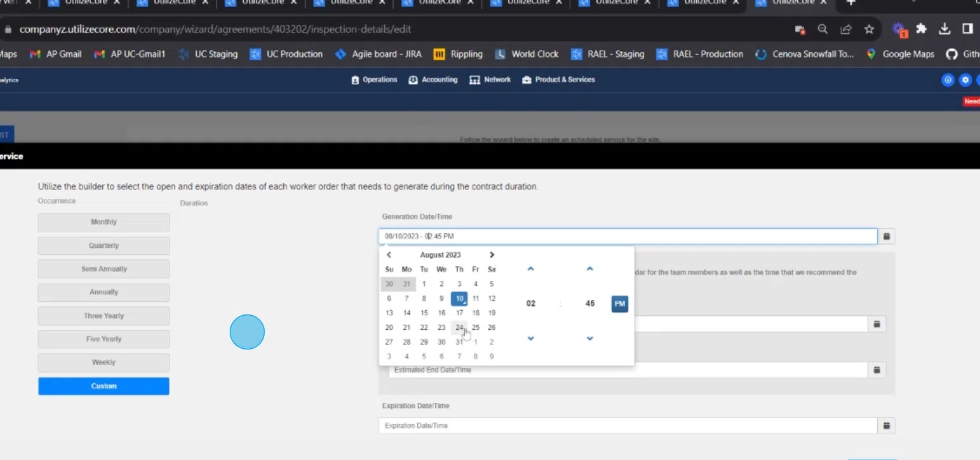
Task: Open the Google Maps bookmark
Action: pos(901,54)
